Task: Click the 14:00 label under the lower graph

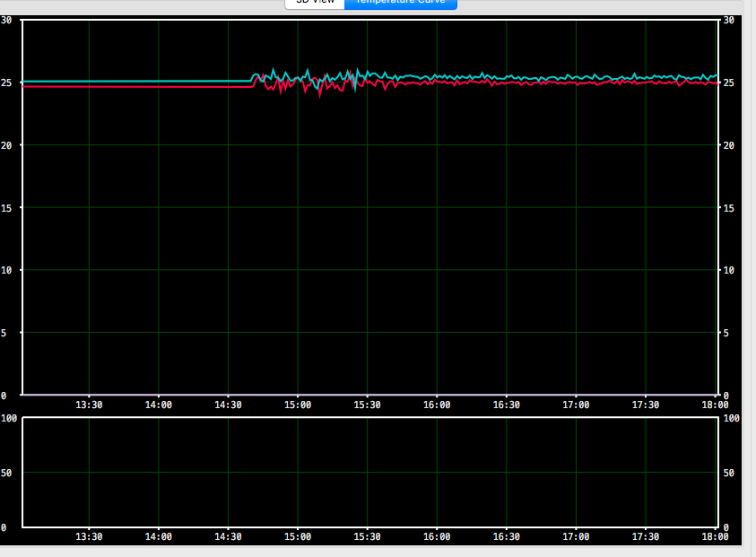Action: click(x=159, y=536)
